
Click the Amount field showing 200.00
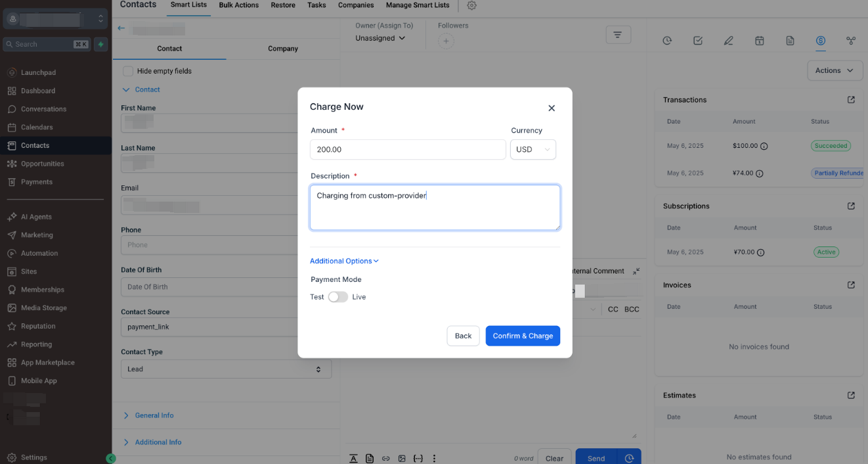click(x=408, y=149)
